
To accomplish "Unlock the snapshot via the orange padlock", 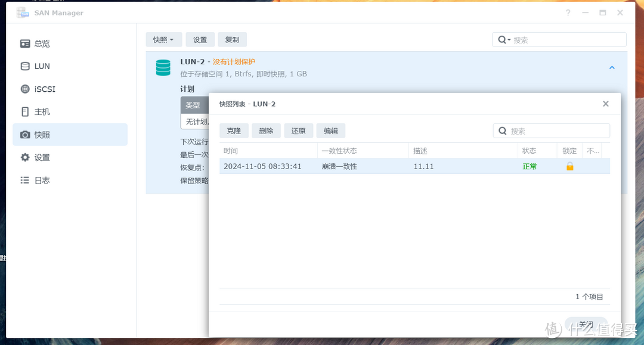I will point(569,166).
